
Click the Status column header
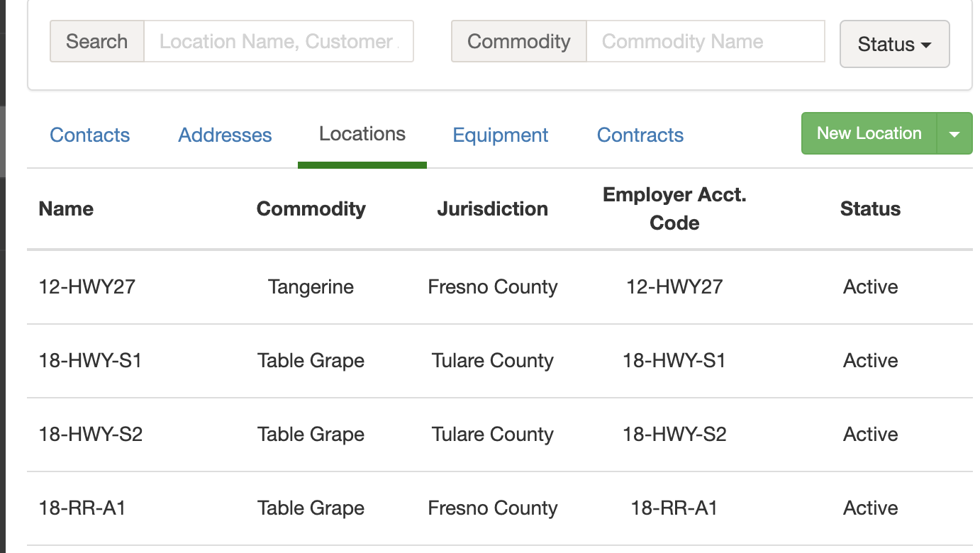[x=870, y=208]
